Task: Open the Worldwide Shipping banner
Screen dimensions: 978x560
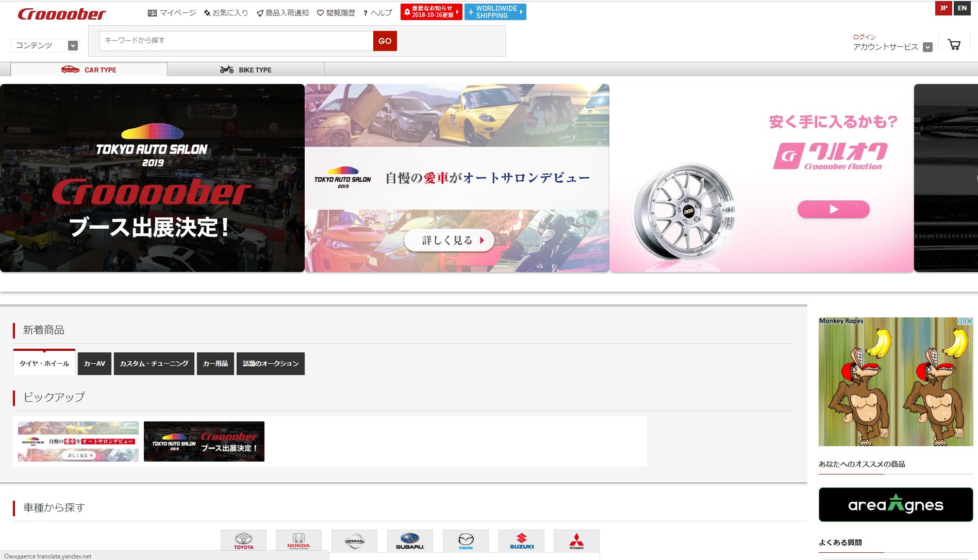Action: click(x=495, y=12)
